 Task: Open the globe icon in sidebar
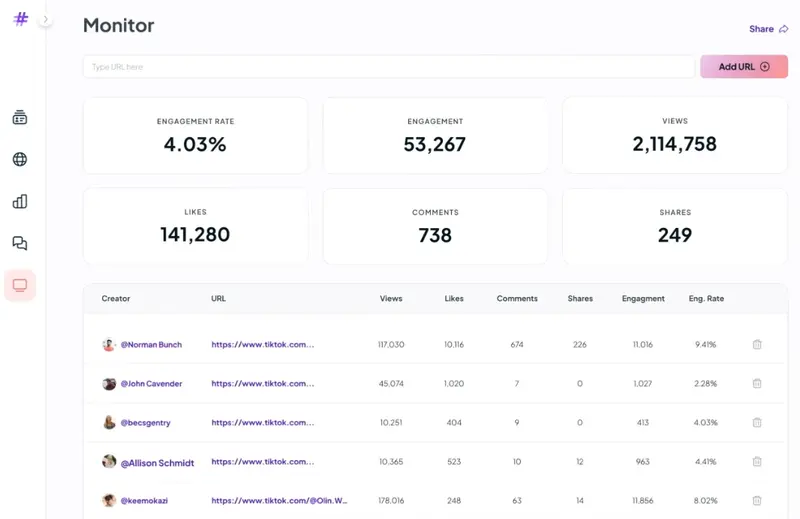pyautogui.click(x=20, y=160)
